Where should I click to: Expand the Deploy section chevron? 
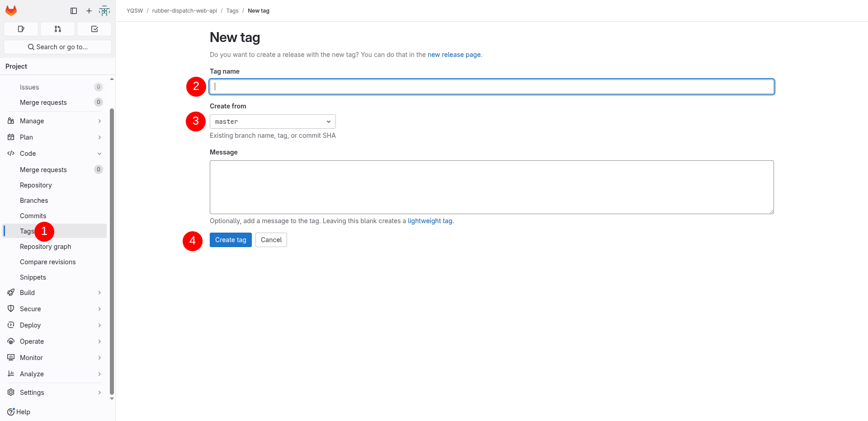(99, 325)
